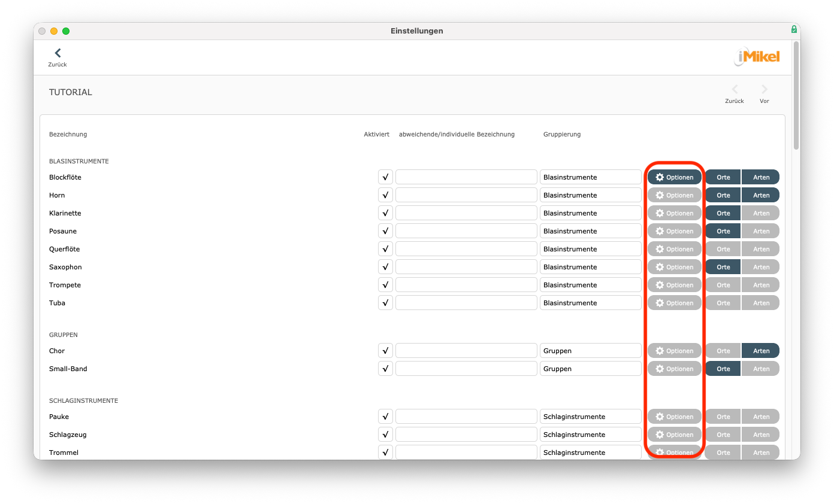The image size is (834, 504).
Task: Click individual Bezeichnung field for Querflöte
Action: pos(466,249)
